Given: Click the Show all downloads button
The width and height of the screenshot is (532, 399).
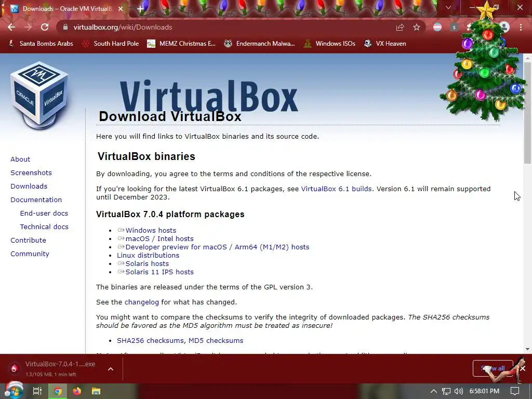Looking at the screenshot, I should (493, 368).
